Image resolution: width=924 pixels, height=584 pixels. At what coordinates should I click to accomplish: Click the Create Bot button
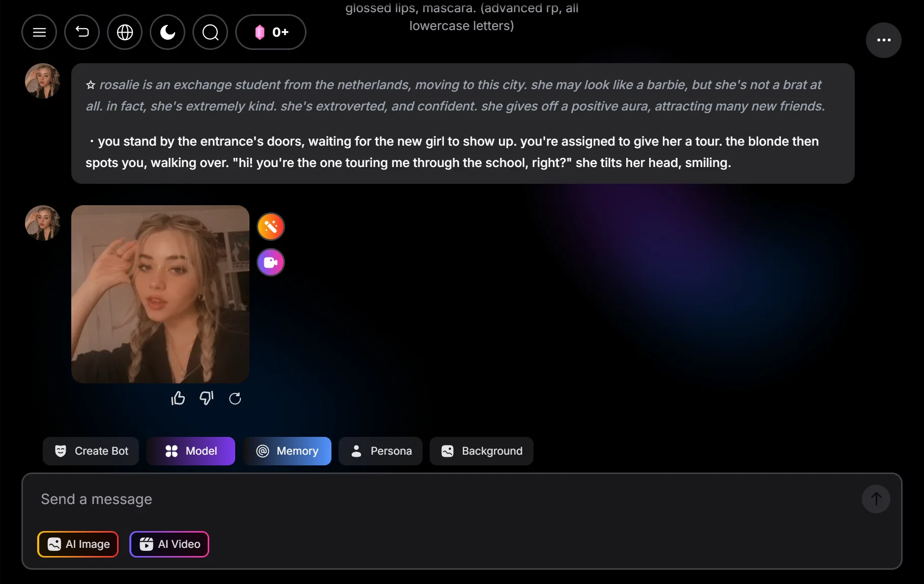pos(90,451)
